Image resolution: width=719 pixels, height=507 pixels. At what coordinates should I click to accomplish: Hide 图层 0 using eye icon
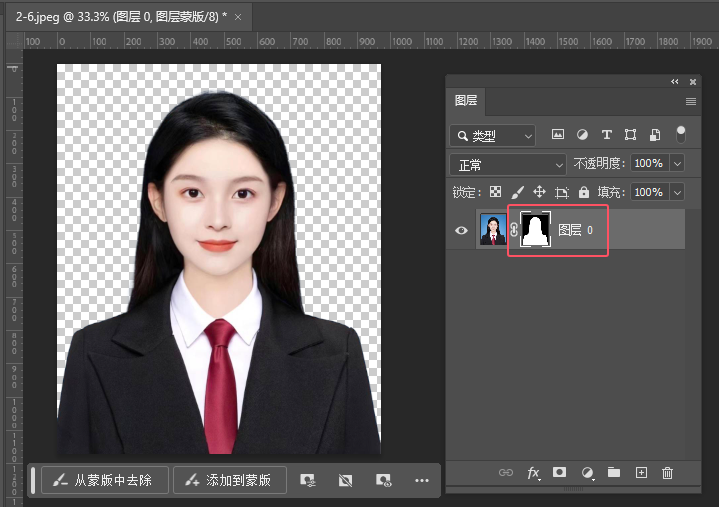click(461, 230)
